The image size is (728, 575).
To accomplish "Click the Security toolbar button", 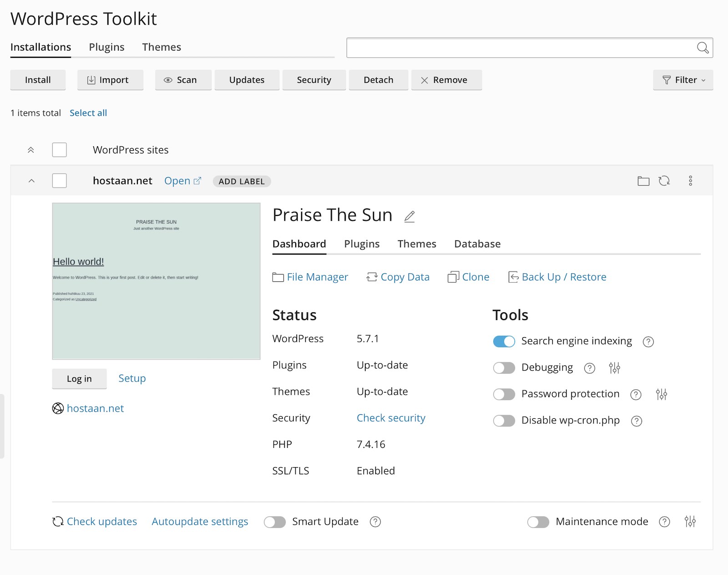I will (314, 80).
